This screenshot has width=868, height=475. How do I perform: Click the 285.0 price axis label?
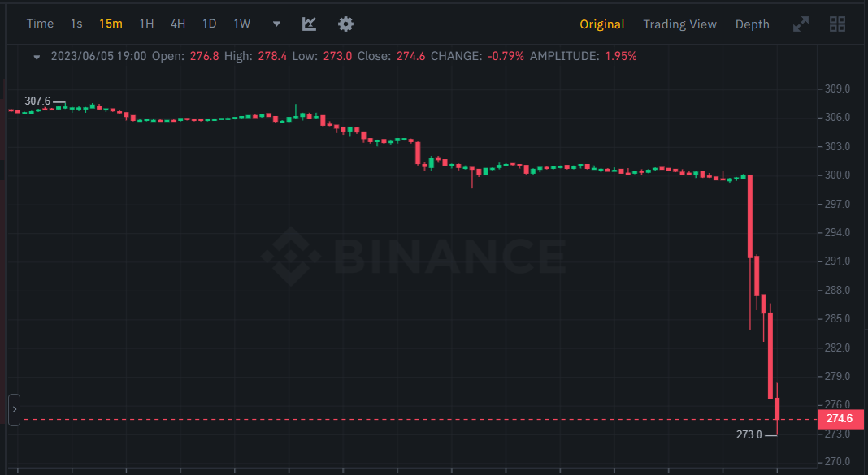tap(837, 318)
